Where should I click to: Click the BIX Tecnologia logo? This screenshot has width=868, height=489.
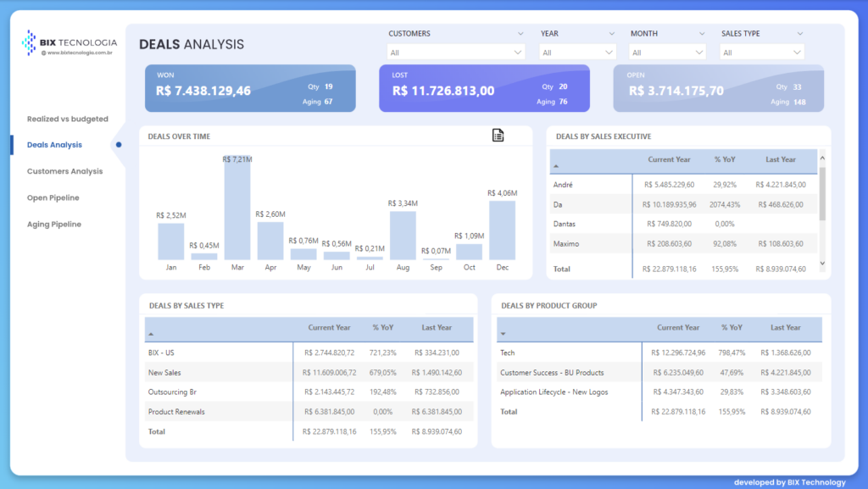click(x=70, y=42)
